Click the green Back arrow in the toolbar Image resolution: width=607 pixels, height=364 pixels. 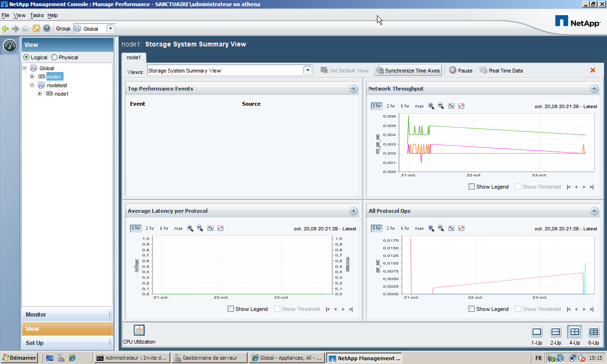[5, 28]
